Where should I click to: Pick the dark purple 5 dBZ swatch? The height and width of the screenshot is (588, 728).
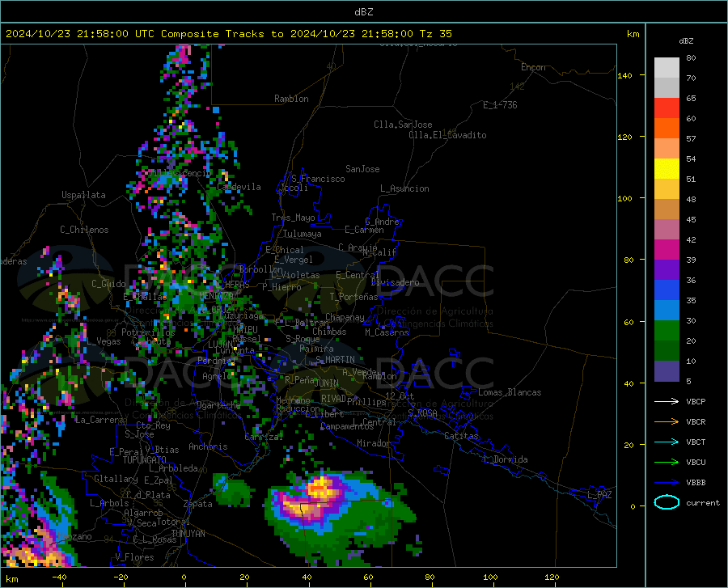pyautogui.click(x=667, y=371)
